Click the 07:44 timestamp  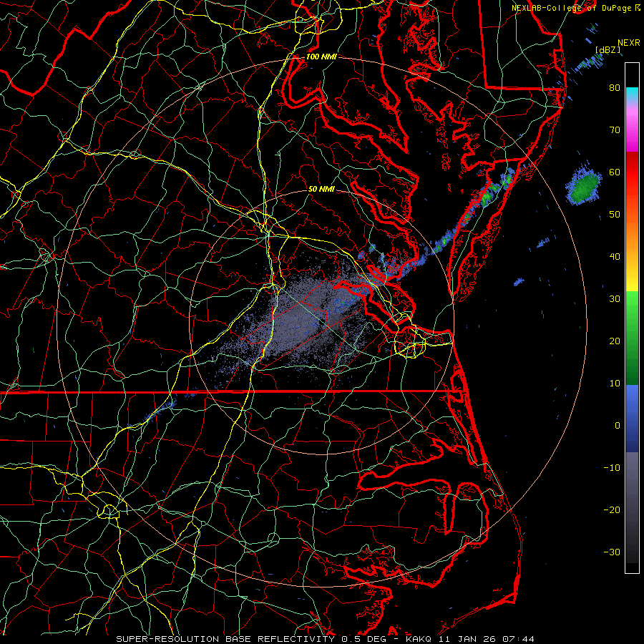pyautogui.click(x=519, y=639)
